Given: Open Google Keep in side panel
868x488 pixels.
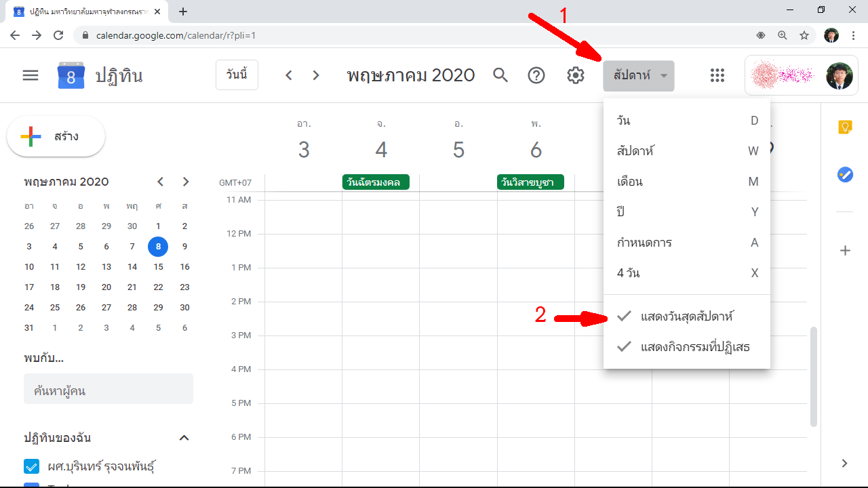Looking at the screenshot, I should [x=845, y=127].
